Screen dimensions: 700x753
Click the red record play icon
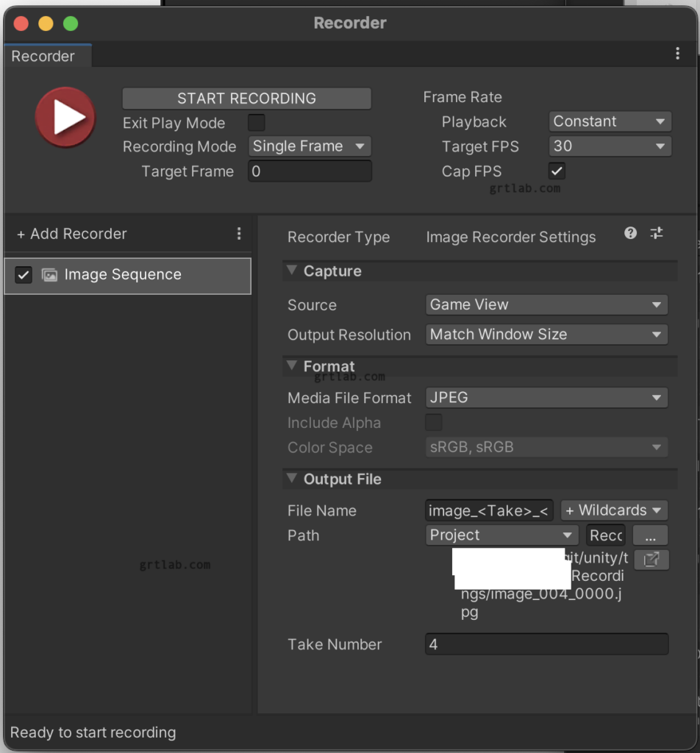point(65,117)
